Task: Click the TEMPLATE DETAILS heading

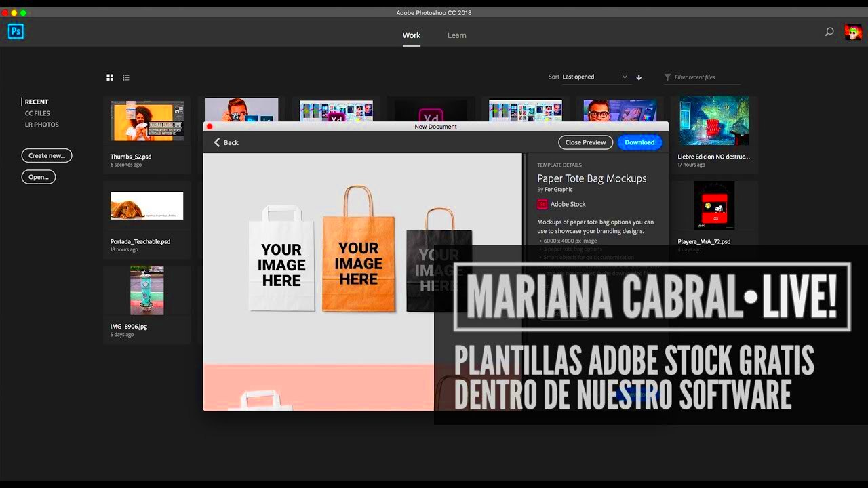Action: [559, 165]
